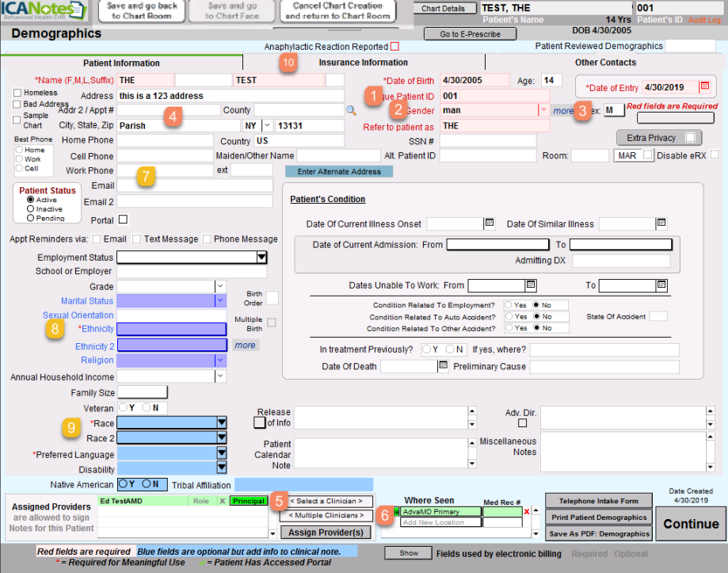Check the Homeless checkbox

pos(17,93)
